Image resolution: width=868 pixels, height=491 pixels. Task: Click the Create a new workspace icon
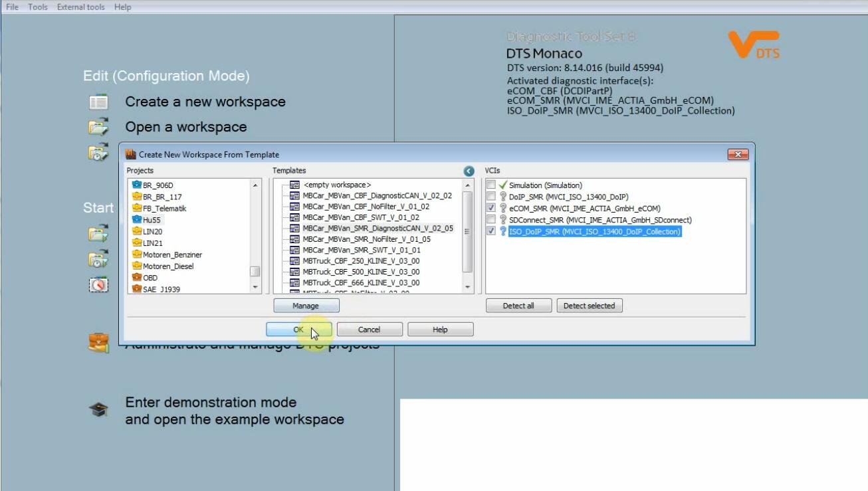[98, 102]
